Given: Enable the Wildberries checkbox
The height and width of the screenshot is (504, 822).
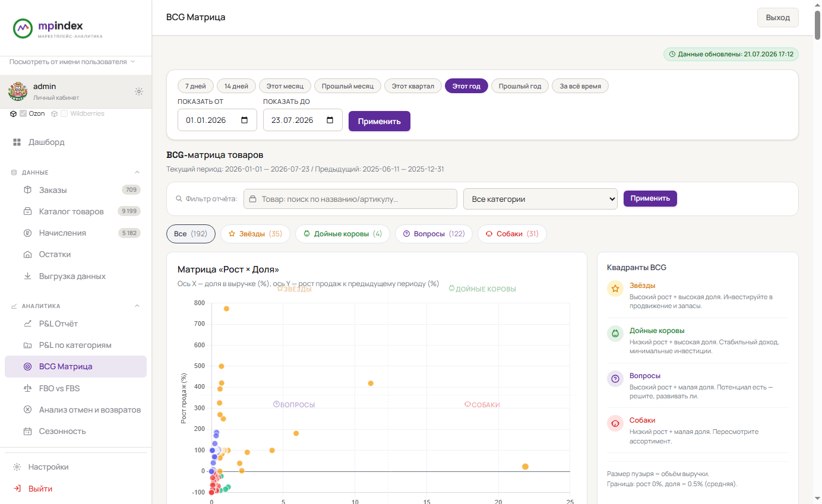Looking at the screenshot, I should point(64,113).
